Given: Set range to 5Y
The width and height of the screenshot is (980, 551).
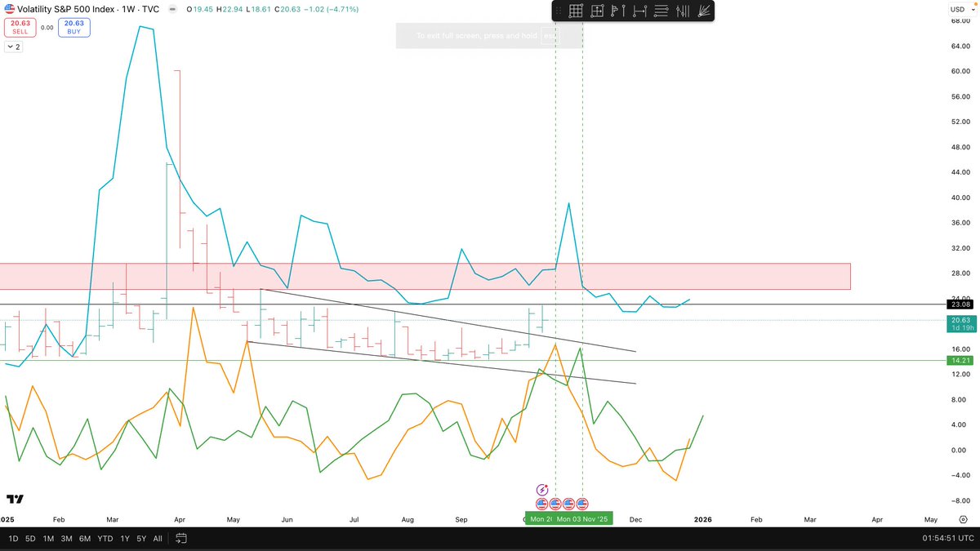Looking at the screenshot, I should pos(141,539).
